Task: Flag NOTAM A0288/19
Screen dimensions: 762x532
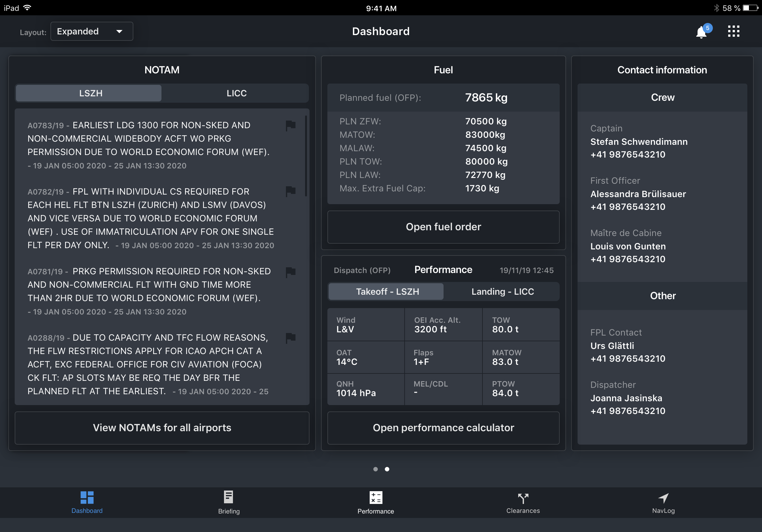Action: [x=290, y=338]
